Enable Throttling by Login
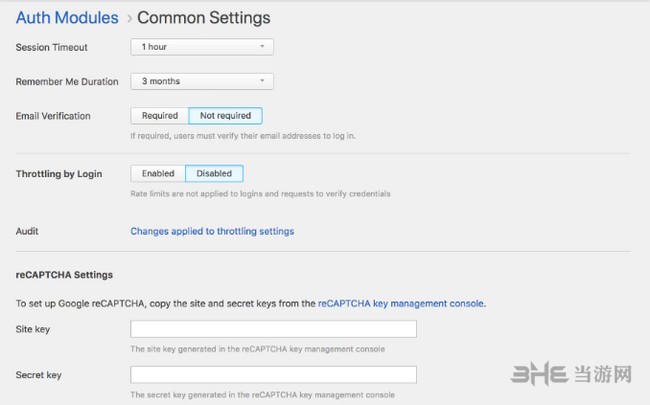The height and width of the screenshot is (405, 650). coord(158,173)
